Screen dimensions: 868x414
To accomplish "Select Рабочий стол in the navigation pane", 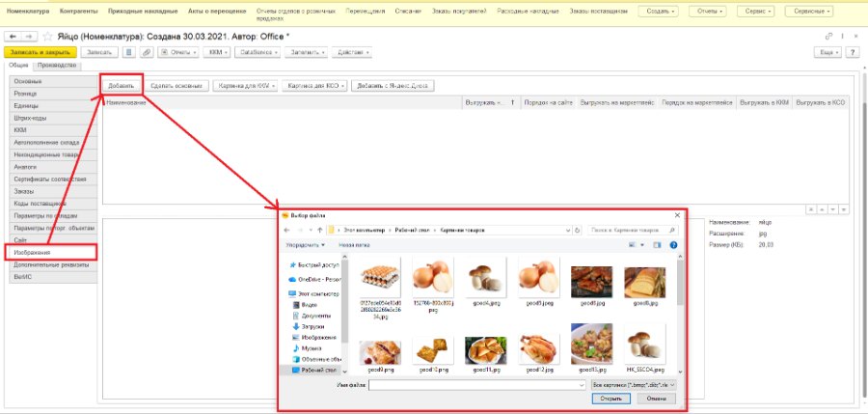I will coord(315,371).
